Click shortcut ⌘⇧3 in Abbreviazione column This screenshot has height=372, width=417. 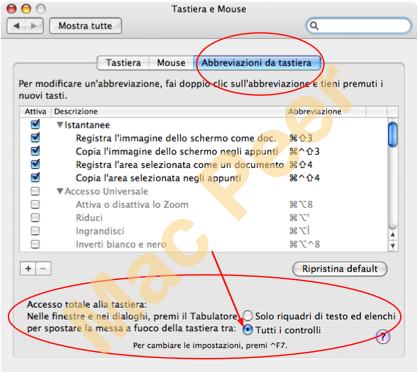point(301,138)
